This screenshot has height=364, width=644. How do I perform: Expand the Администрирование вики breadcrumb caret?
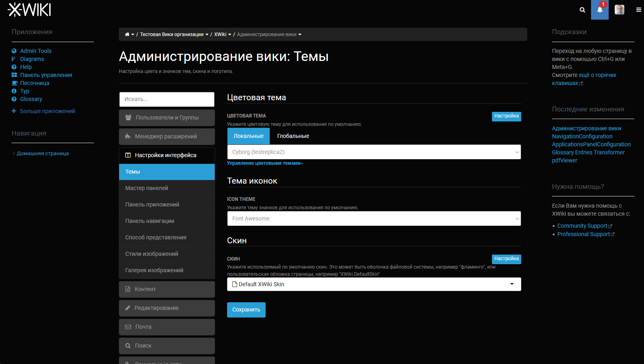pyautogui.click(x=300, y=35)
